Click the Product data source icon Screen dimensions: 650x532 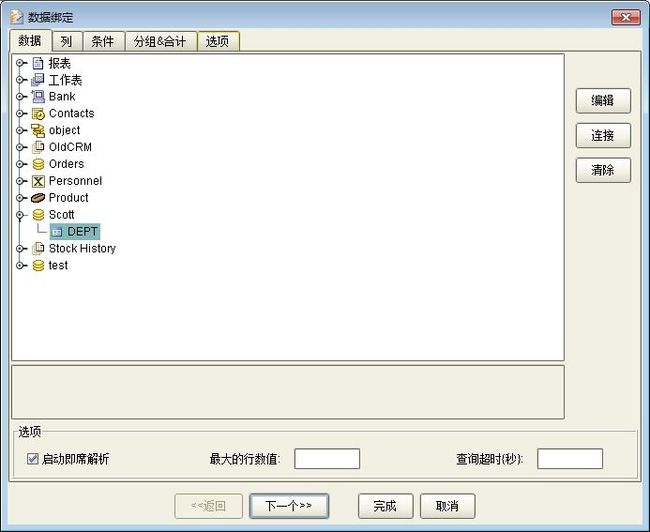coord(38,198)
